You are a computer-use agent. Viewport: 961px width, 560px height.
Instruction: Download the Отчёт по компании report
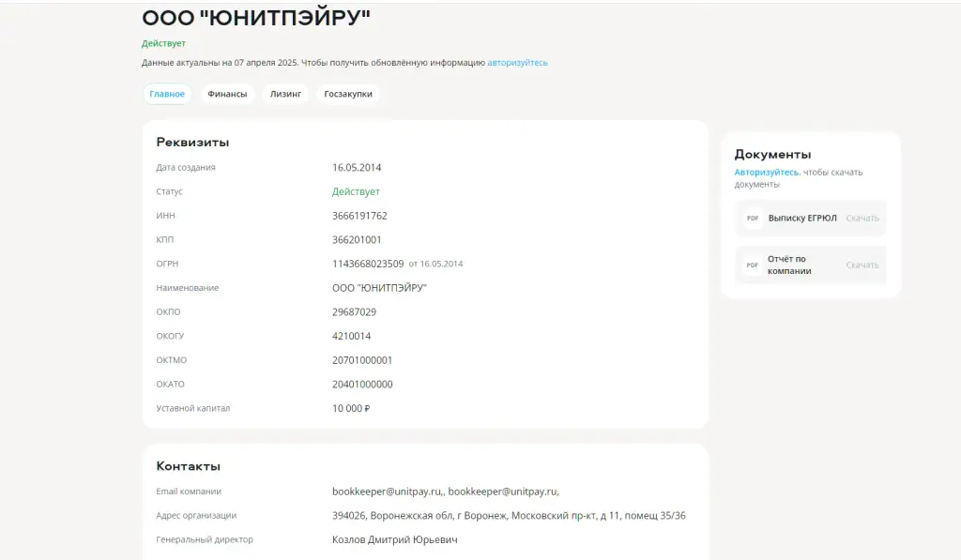pyautogui.click(x=862, y=265)
